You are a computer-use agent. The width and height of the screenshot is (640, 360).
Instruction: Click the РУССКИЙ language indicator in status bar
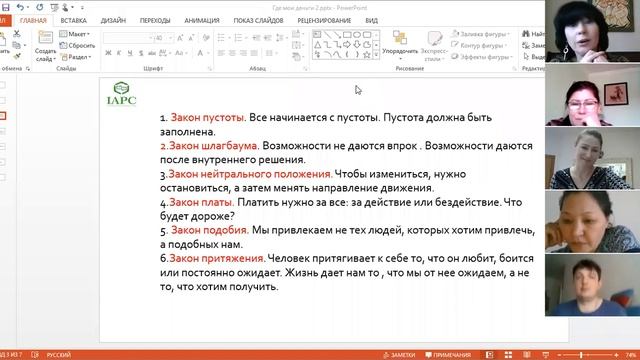coord(59,355)
